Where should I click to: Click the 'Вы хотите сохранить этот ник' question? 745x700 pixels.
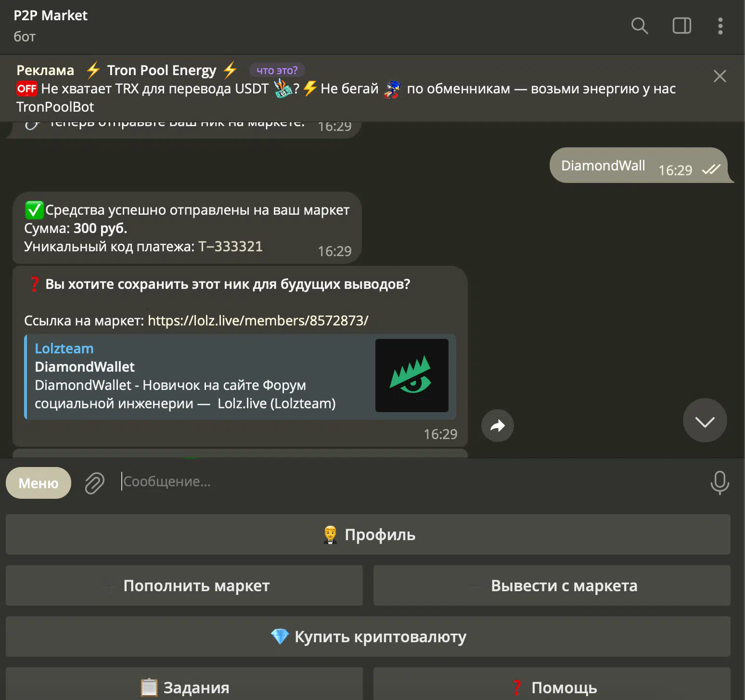coord(228,284)
